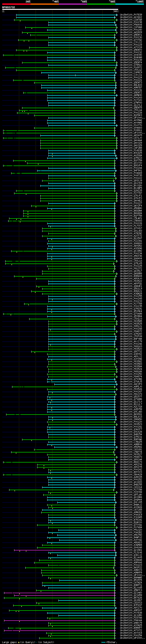Select the label UniRef100_P56408
This screenshot has height=644, width=146.
(x=131, y=25)
